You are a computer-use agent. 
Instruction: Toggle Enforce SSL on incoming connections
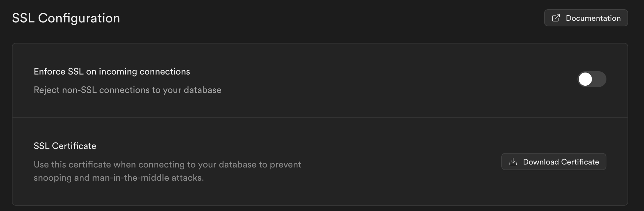coord(592,79)
